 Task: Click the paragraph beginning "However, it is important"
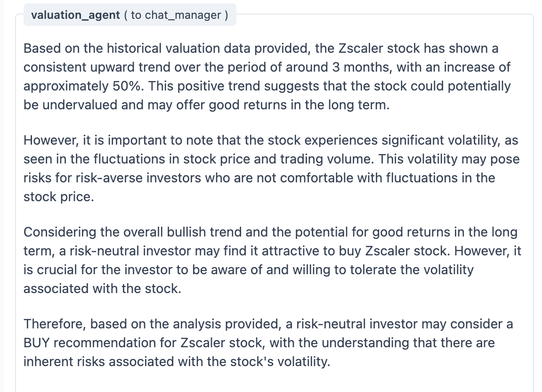pos(271,168)
